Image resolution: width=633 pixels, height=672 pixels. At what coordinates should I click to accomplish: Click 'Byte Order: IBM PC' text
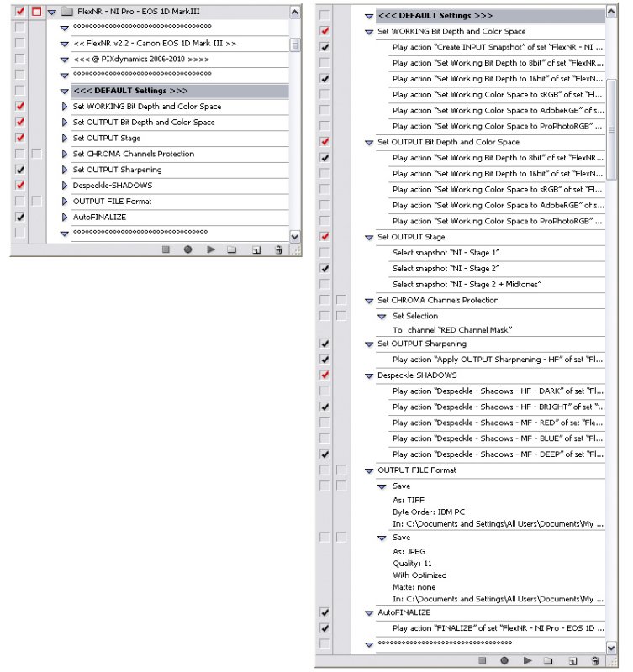[429, 512]
